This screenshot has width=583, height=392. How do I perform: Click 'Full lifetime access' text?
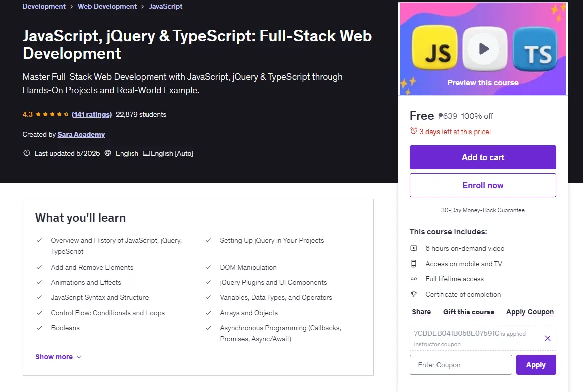click(455, 279)
